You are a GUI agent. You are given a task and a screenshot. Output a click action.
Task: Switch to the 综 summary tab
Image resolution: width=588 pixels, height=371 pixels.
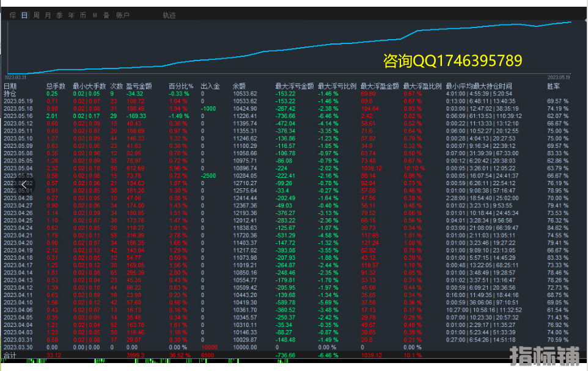coord(13,15)
